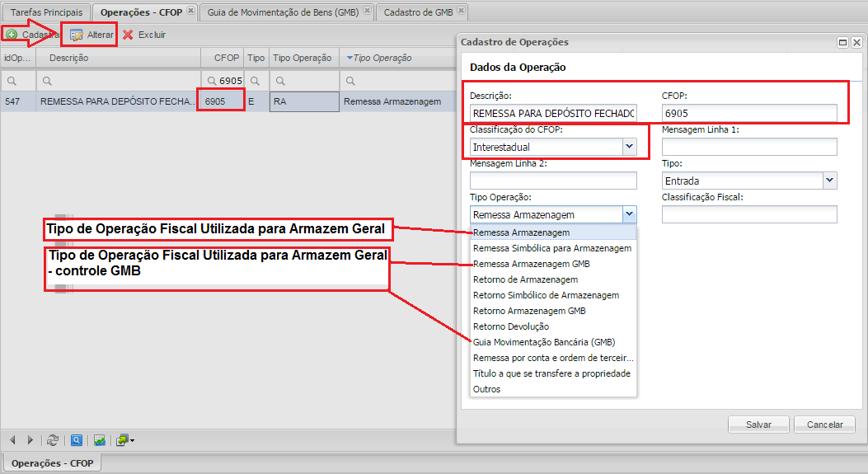Open the Classificação do CFOP dropdown arrow

pyautogui.click(x=630, y=147)
